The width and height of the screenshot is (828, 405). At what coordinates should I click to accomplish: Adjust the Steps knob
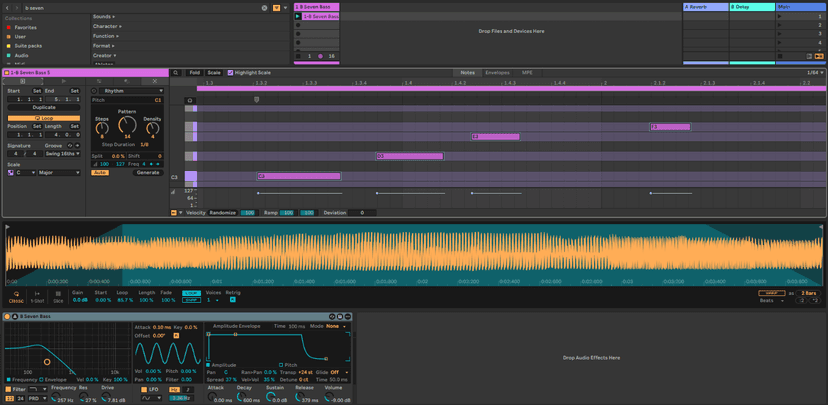click(x=101, y=128)
